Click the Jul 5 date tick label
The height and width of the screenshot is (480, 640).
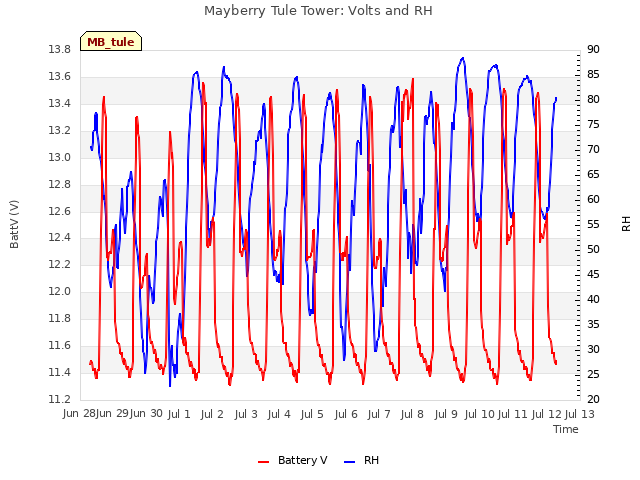pyautogui.click(x=312, y=414)
